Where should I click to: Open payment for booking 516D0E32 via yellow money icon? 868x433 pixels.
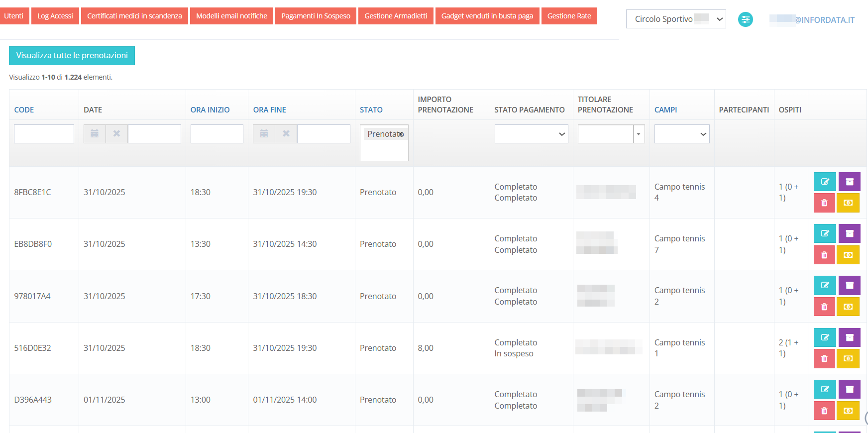848,358
